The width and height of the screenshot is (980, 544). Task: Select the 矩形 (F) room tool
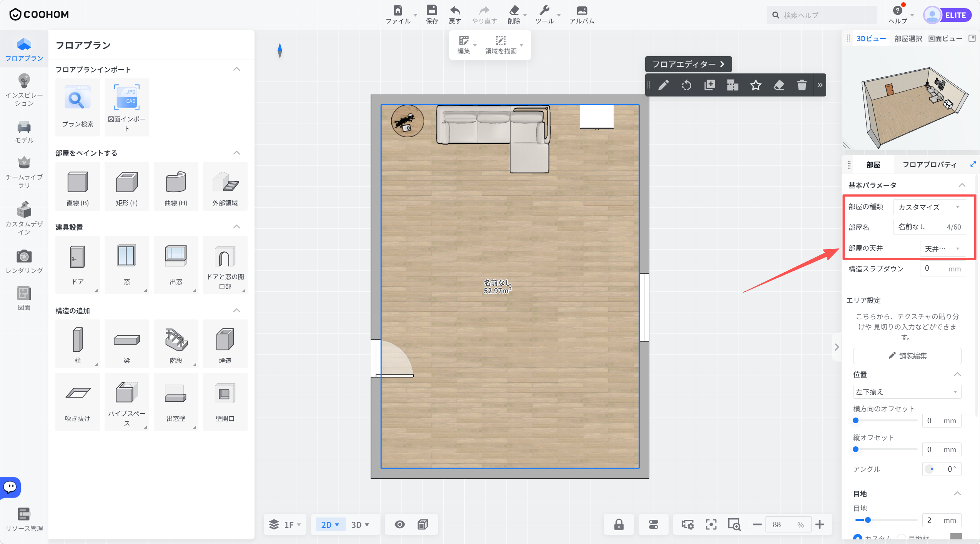127,186
